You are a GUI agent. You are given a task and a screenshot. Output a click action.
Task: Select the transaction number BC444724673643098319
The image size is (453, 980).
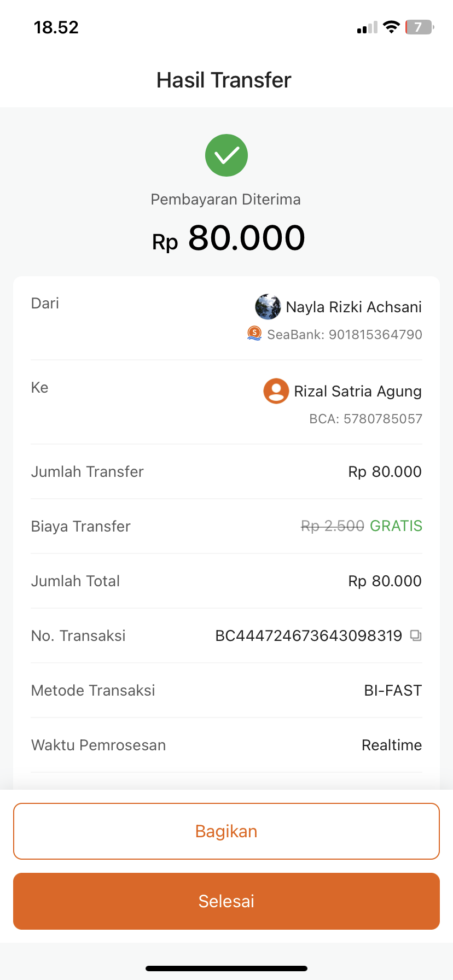tap(309, 635)
